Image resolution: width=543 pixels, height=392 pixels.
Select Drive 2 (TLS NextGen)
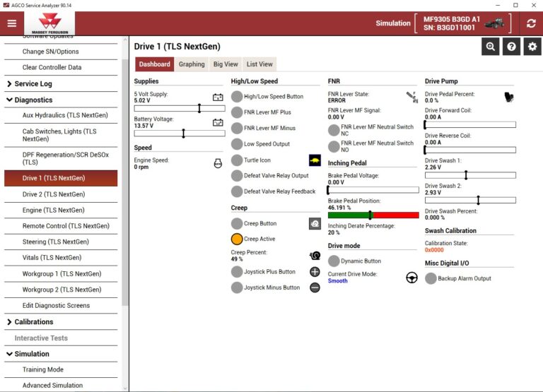click(x=61, y=194)
